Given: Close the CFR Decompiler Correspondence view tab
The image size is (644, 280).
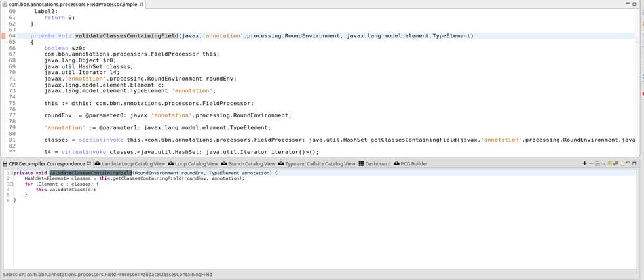Looking at the screenshot, I should coord(89,164).
